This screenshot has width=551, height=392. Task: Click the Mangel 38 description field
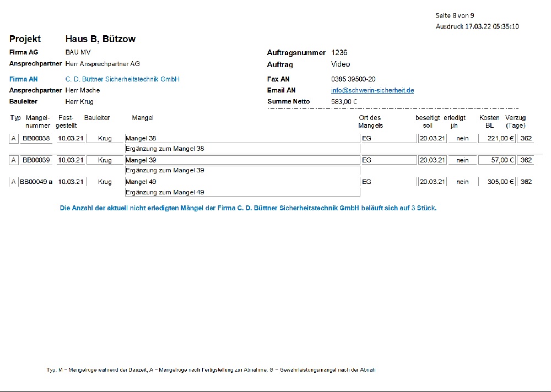[241, 138]
